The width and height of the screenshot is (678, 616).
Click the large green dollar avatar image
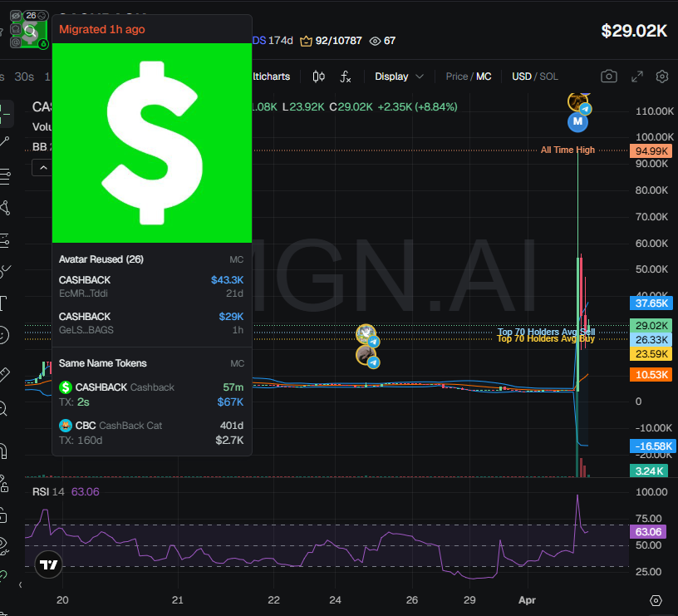152,143
